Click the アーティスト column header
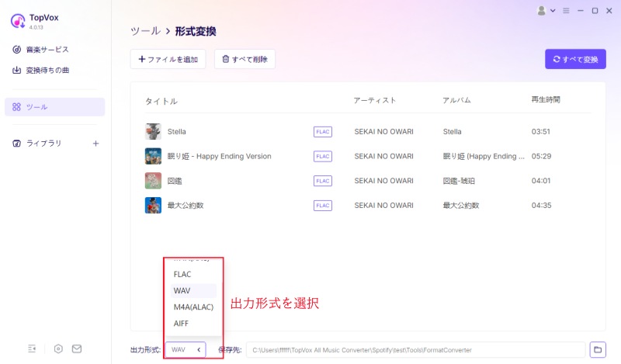Image resolution: width=621 pixels, height=364 pixels. tap(375, 100)
